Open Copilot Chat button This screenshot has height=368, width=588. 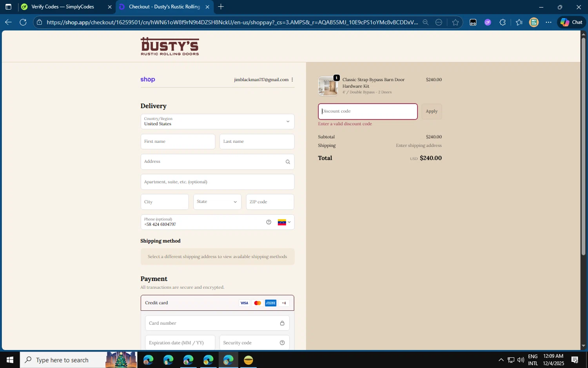point(571,22)
